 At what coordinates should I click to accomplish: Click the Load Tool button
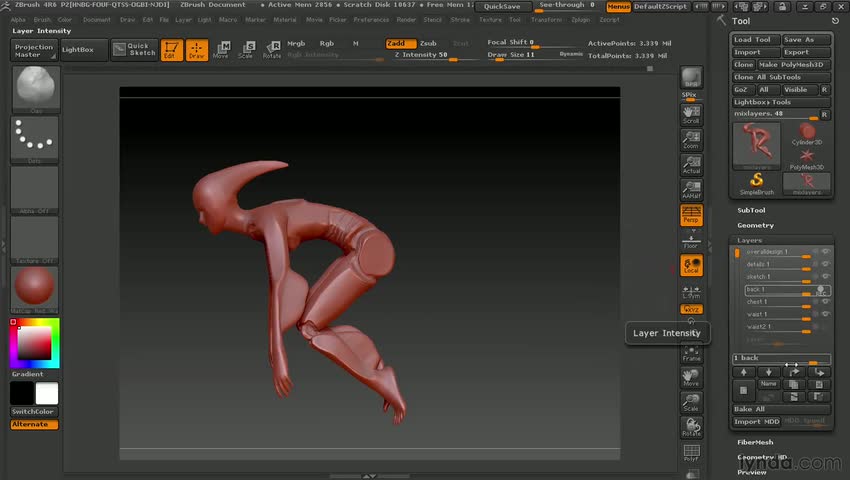(754, 40)
